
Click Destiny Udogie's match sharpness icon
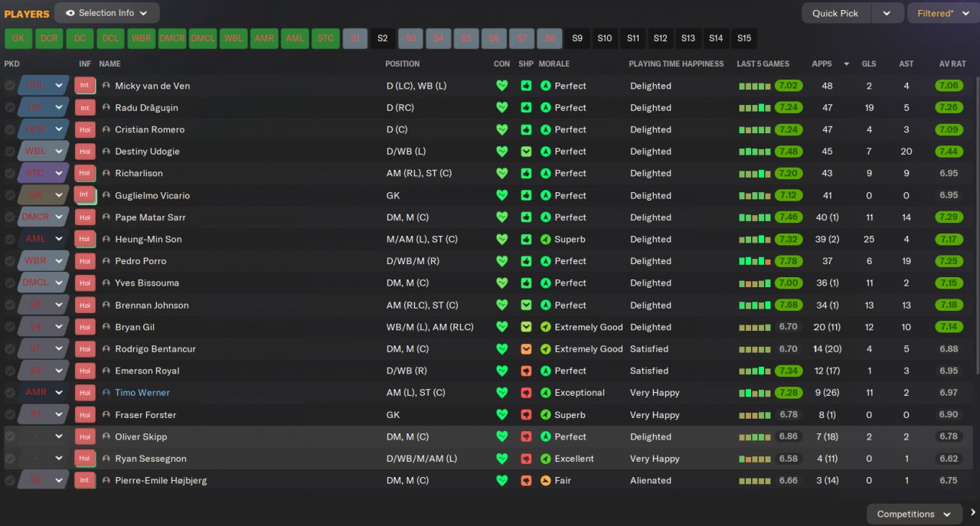[526, 152]
